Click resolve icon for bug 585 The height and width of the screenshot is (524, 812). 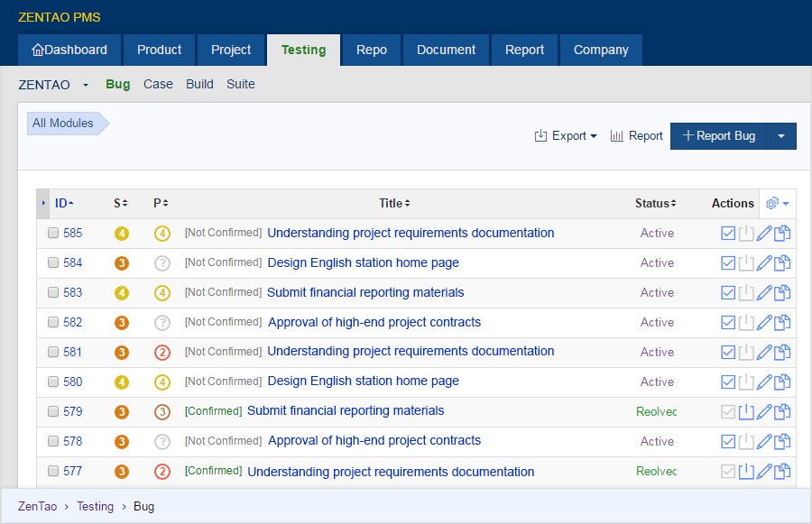coord(746,234)
